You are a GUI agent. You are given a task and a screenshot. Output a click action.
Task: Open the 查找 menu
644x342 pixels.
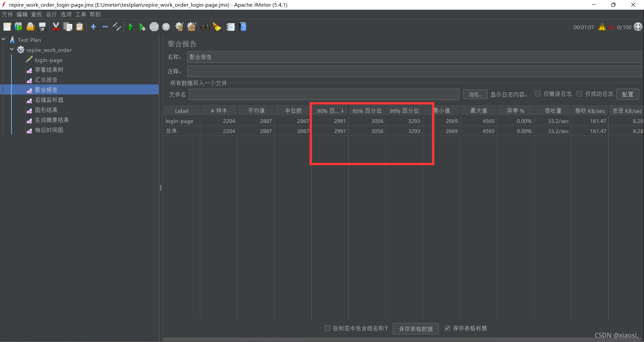pos(37,14)
